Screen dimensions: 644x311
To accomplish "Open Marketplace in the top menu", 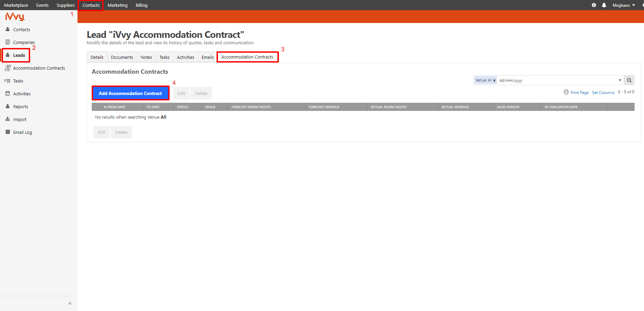I will point(16,5).
